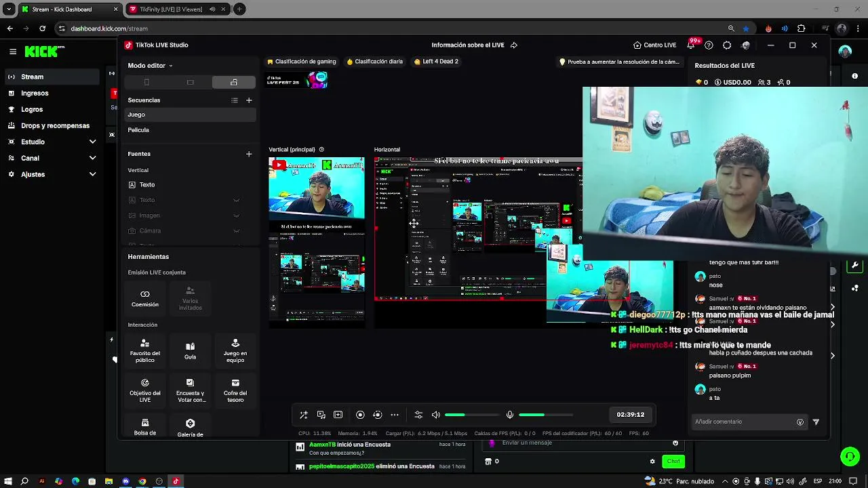
Task: Select the dual layout mode tab
Action: 234,82
